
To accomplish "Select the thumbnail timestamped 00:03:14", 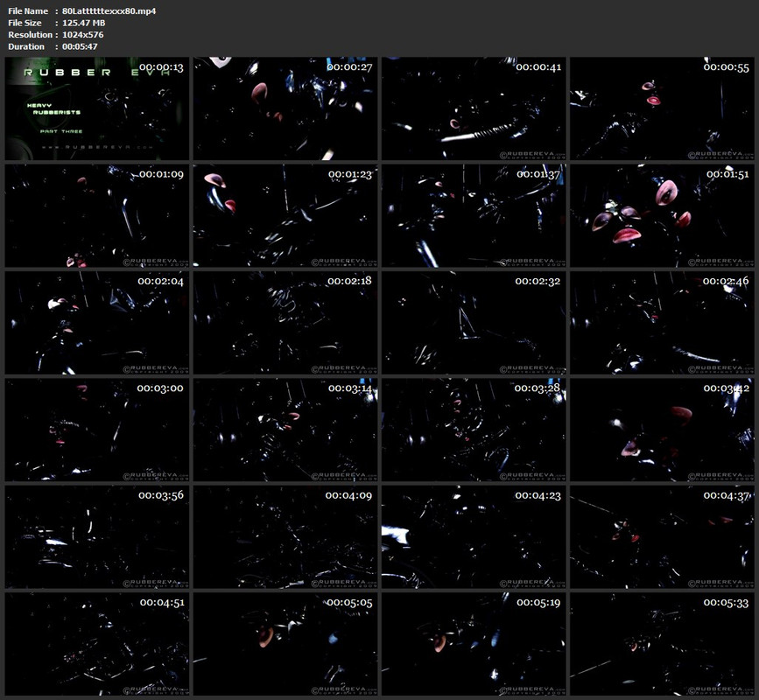I will pyautogui.click(x=285, y=430).
